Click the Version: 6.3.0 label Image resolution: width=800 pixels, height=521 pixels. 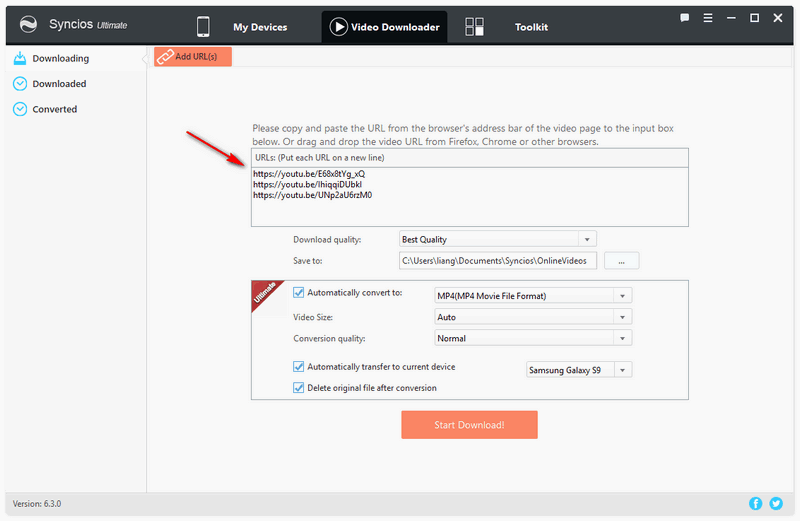point(37,504)
